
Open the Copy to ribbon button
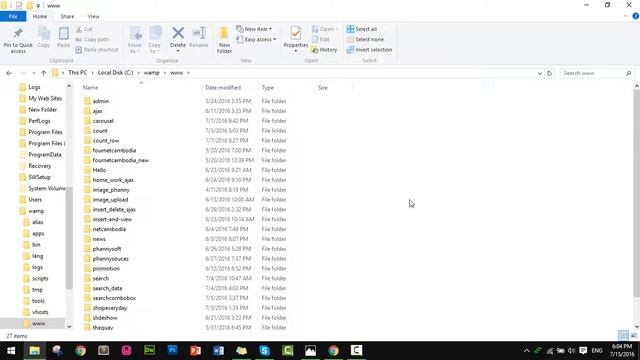[154, 40]
